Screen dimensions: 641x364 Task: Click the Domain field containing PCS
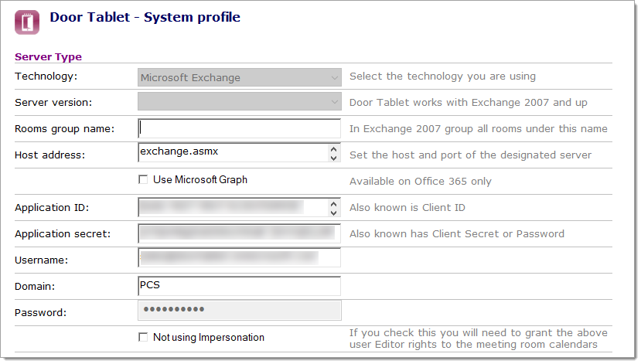tap(240, 286)
